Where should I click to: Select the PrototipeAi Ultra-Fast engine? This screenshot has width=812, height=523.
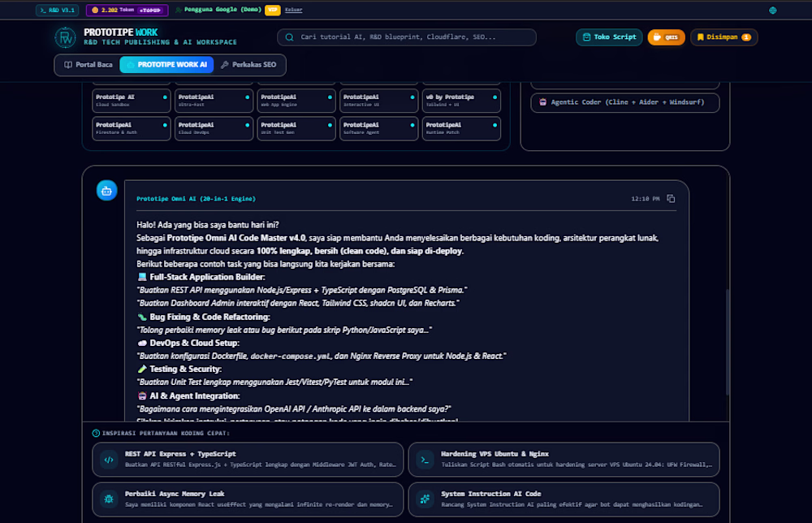(x=214, y=101)
